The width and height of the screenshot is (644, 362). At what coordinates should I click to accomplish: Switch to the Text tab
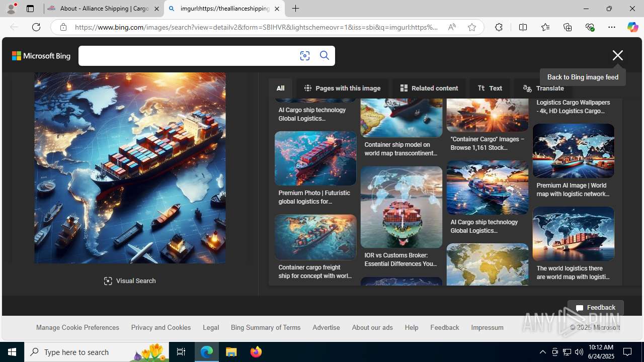[490, 88]
